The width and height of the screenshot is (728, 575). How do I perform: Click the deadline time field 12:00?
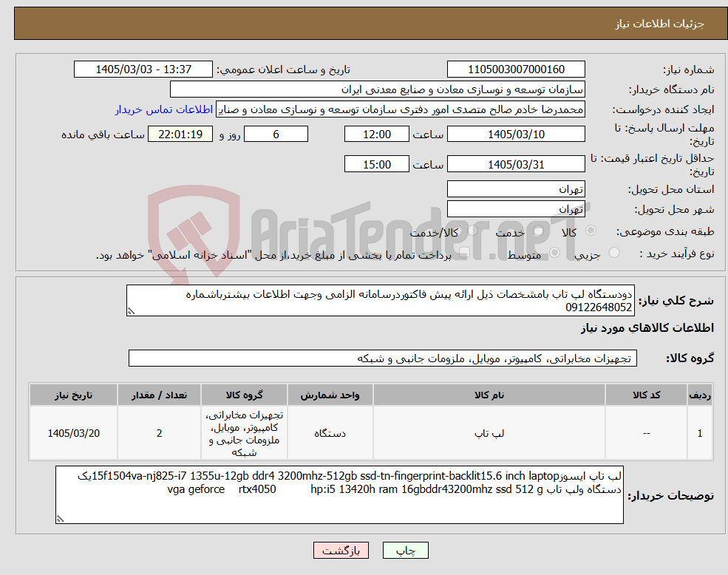pyautogui.click(x=376, y=135)
